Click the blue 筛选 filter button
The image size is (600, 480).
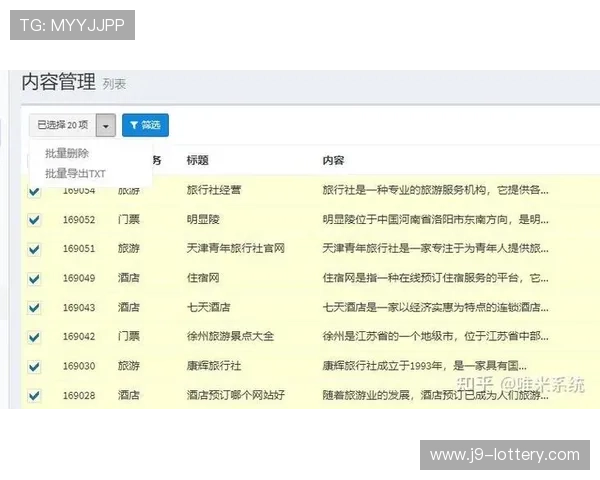pyautogui.click(x=145, y=125)
